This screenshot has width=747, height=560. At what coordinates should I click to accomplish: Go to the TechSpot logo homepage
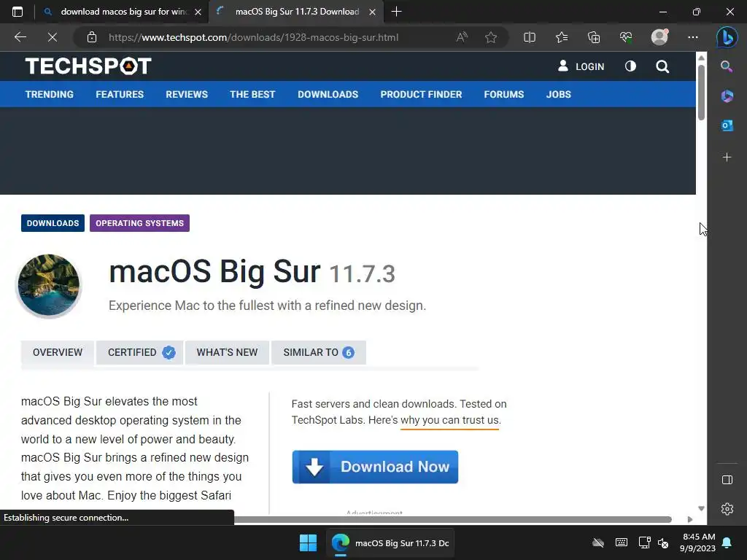(88, 66)
